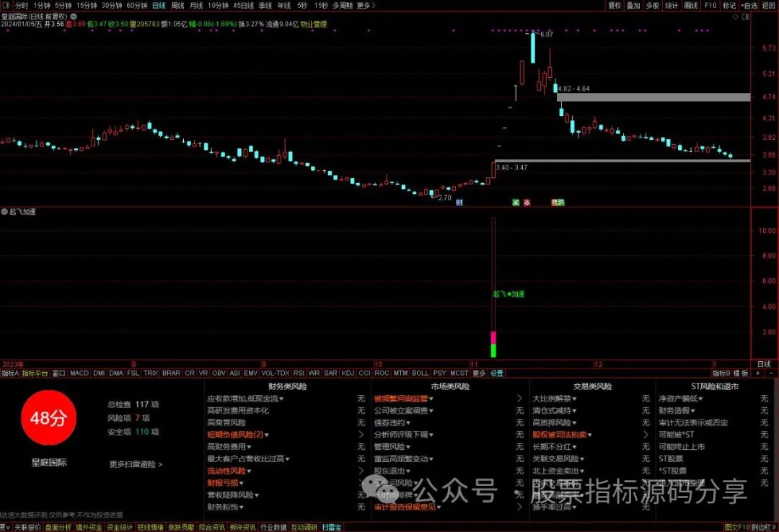Viewport: 779px width, 532px height.
Task: Collapse the 起飞加速 indicator pane
Action: pos(4,212)
